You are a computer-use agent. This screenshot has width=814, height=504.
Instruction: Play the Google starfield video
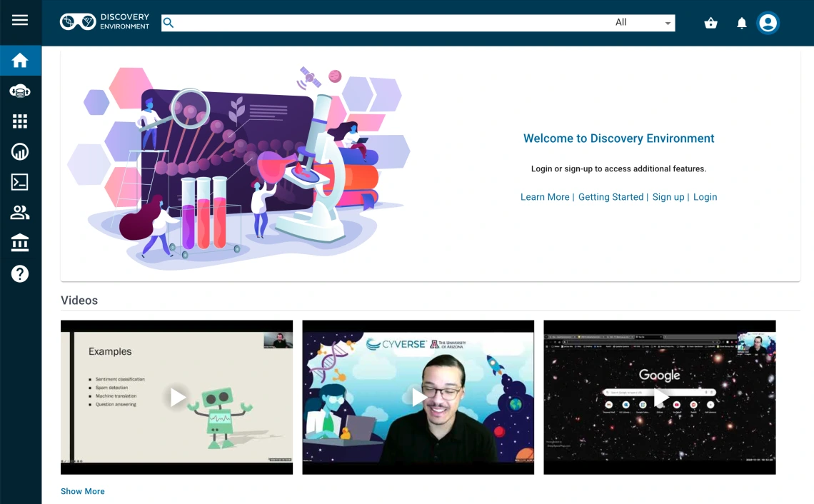click(x=660, y=397)
